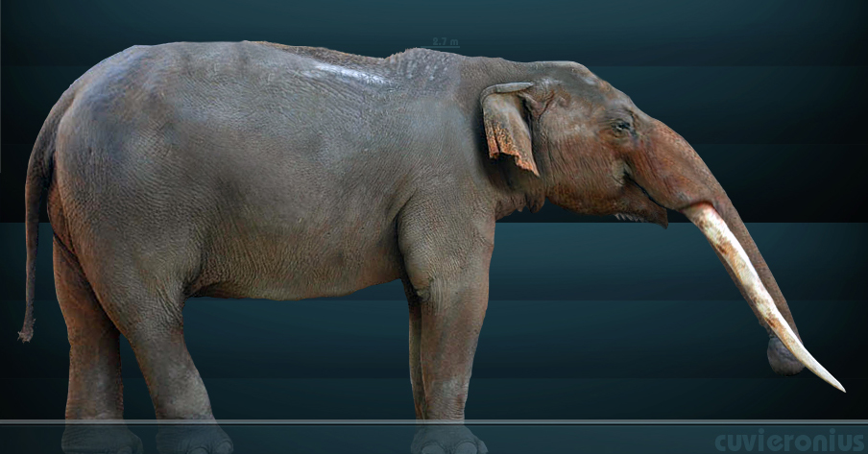The width and height of the screenshot is (868, 454).
Task: Click the front foot's floor reflection
Action: point(449,438)
